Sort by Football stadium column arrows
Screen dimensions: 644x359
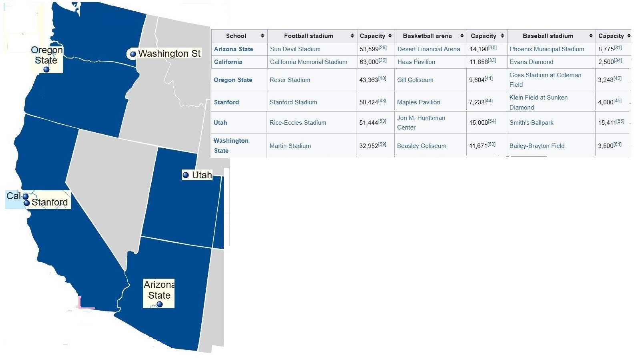[352, 36]
